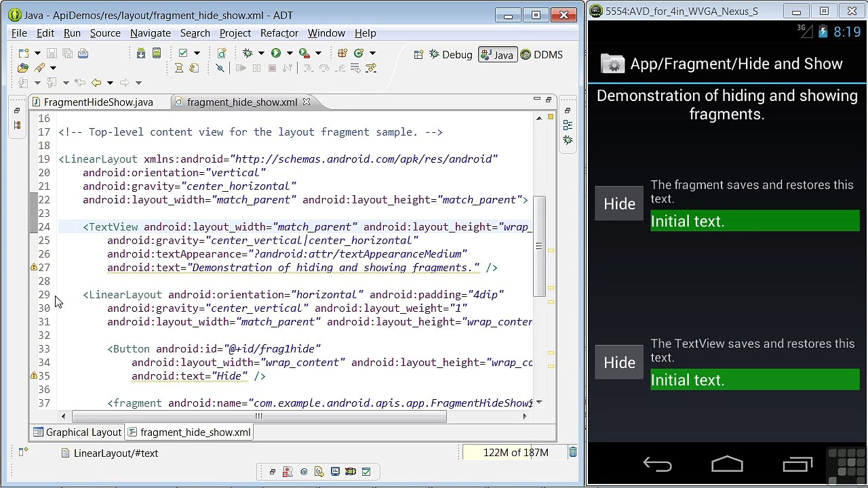
Task: Click the Restore icon above the Outline icon
Action: point(568,110)
